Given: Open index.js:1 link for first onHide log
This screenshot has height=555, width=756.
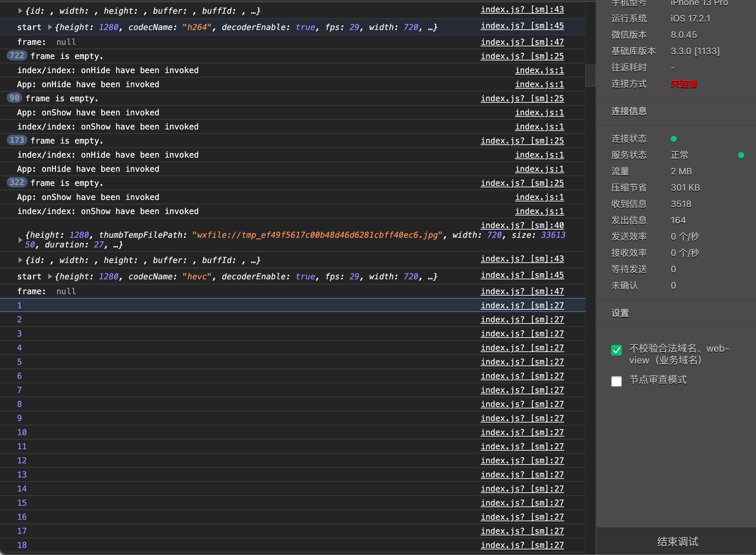Looking at the screenshot, I should 539,70.
